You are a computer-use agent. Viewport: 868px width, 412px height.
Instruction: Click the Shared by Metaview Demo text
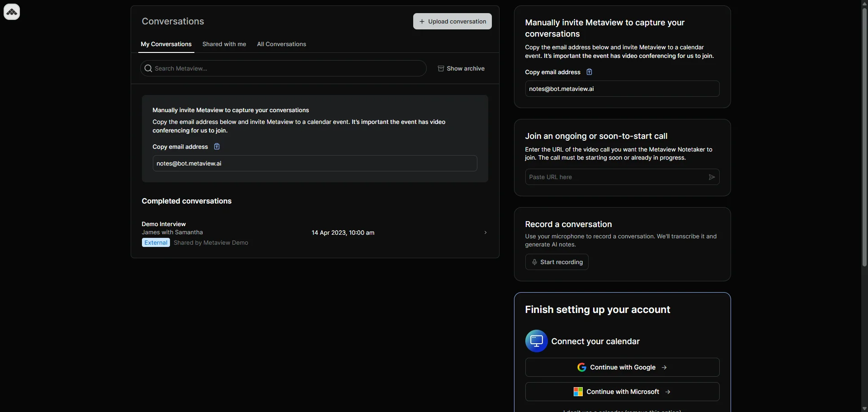coord(211,243)
